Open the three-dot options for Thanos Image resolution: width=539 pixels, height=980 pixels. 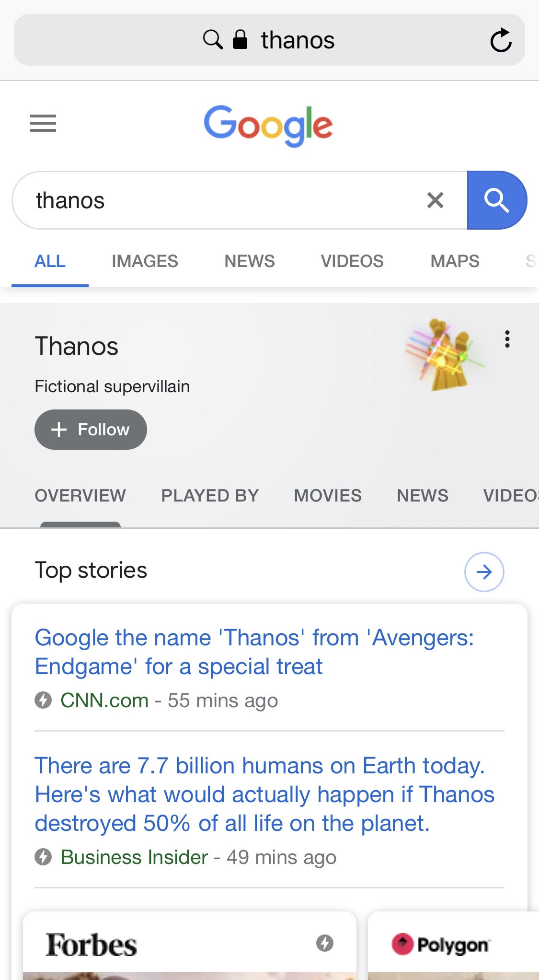[x=507, y=339]
